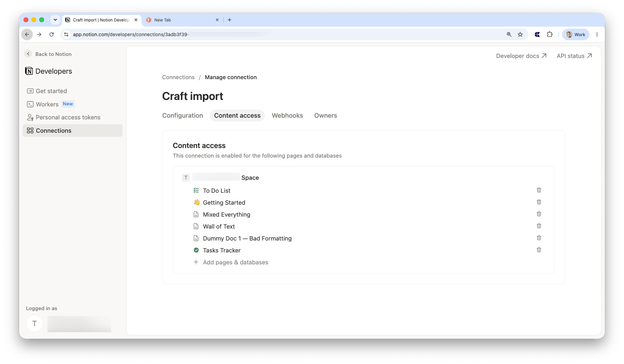This screenshot has width=624, height=364.
Task: Click the Tasks Tracker row text
Action: [x=222, y=250]
